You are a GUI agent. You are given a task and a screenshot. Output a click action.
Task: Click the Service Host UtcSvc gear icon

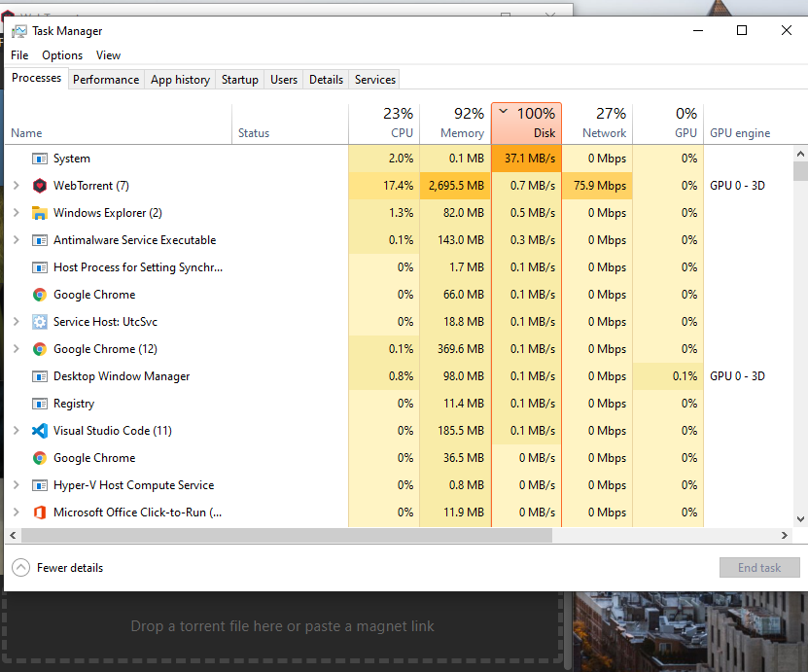40,322
